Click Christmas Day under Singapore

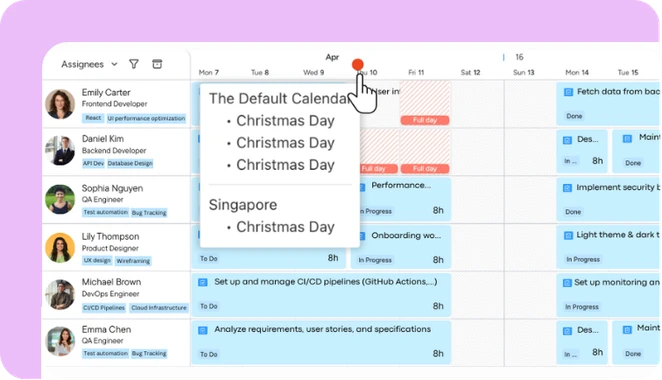tap(285, 227)
